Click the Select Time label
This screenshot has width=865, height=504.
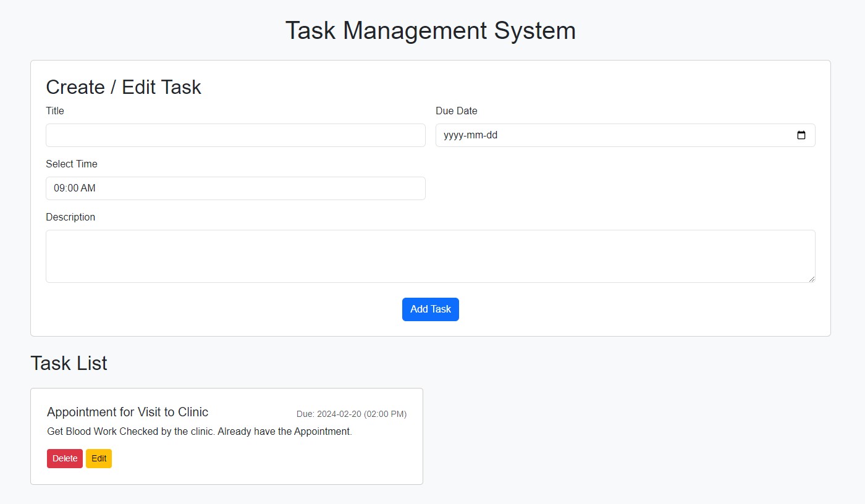pyautogui.click(x=71, y=164)
